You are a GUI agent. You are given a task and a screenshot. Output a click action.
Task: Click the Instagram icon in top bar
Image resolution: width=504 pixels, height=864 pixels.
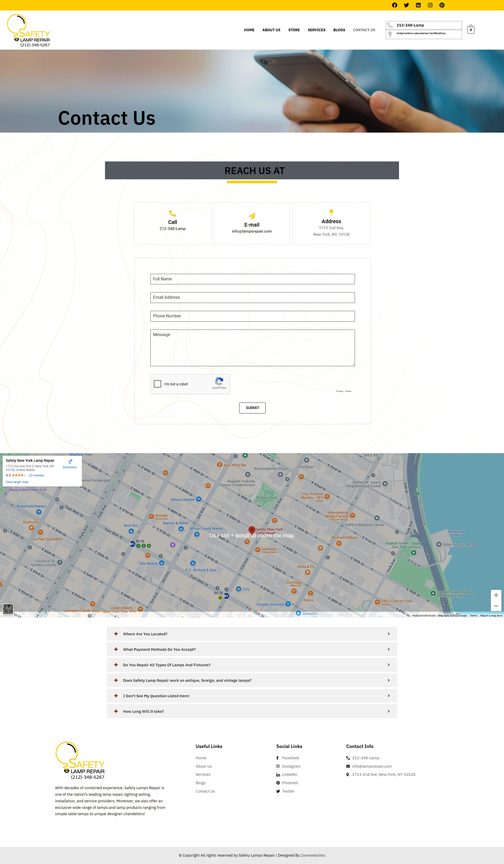click(430, 5)
